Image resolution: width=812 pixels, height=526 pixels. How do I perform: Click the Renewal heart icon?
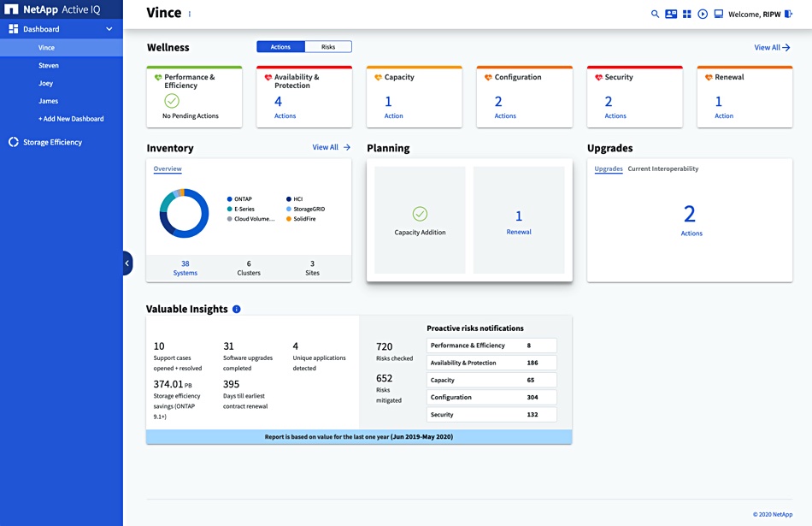point(709,77)
